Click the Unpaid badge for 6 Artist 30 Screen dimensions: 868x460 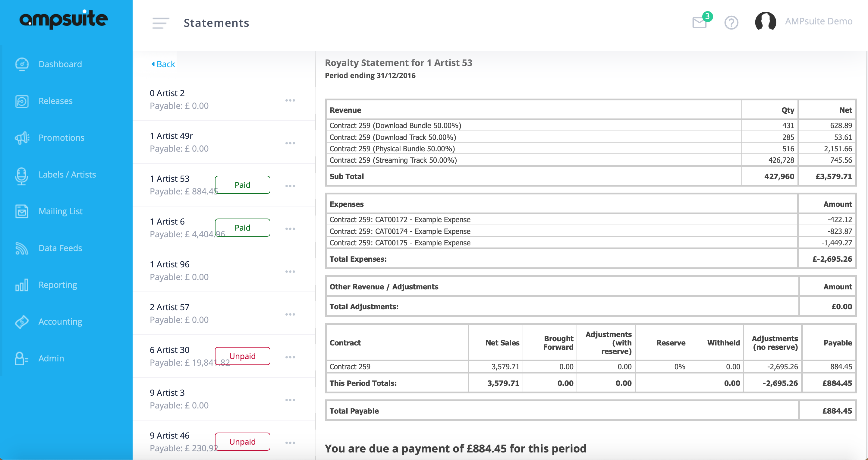[243, 356]
